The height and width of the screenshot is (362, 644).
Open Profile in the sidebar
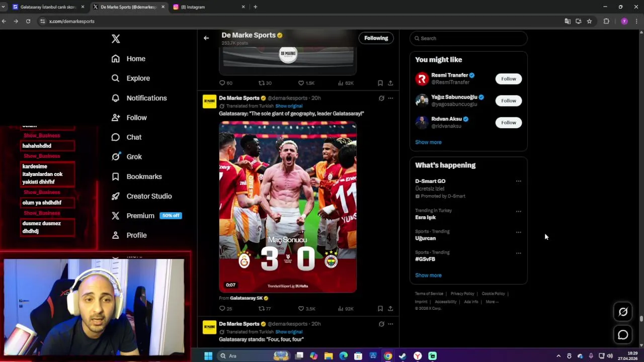click(x=129, y=235)
